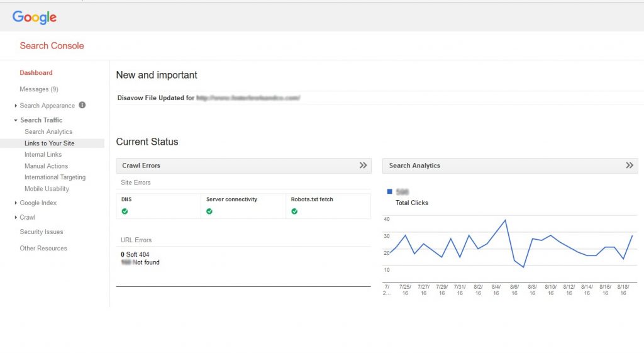Open the Disavow File Updated message
The height and width of the screenshot is (353, 644).
(209, 98)
